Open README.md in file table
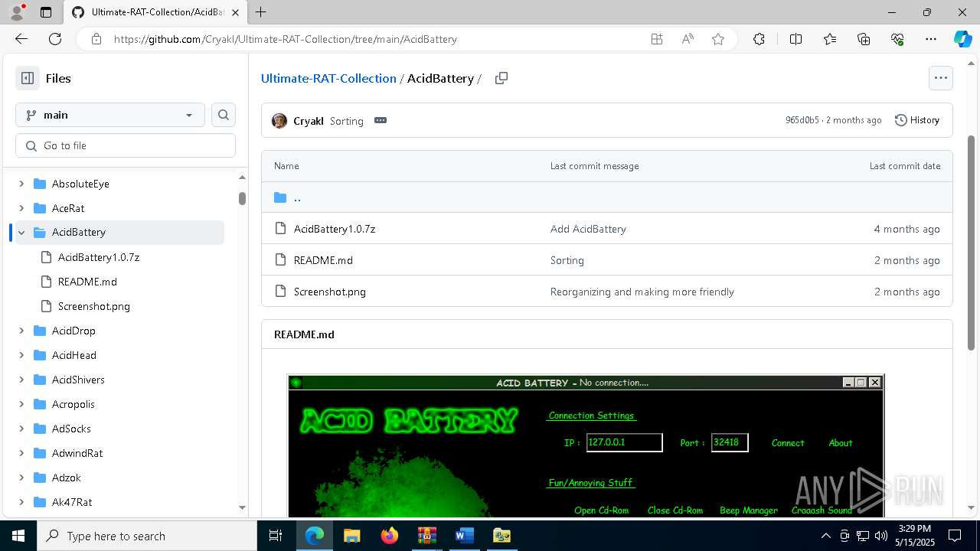980x551 pixels. click(x=323, y=260)
